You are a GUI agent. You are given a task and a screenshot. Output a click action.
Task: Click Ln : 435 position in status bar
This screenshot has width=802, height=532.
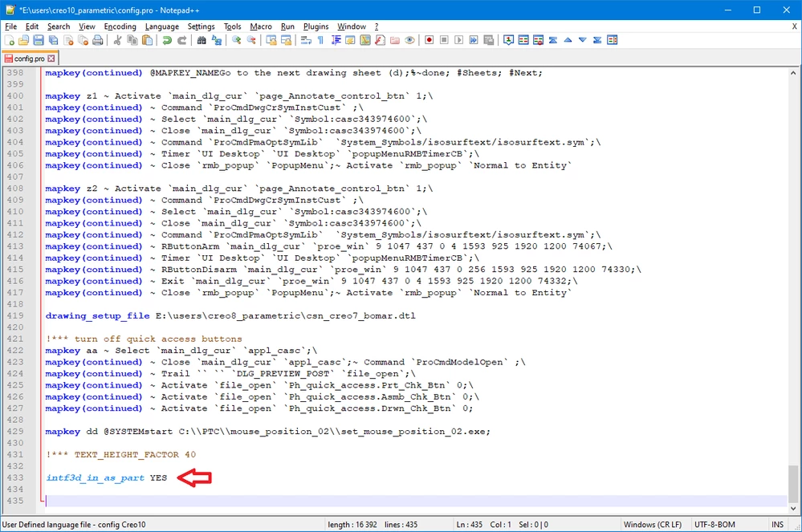pyautogui.click(x=470, y=524)
